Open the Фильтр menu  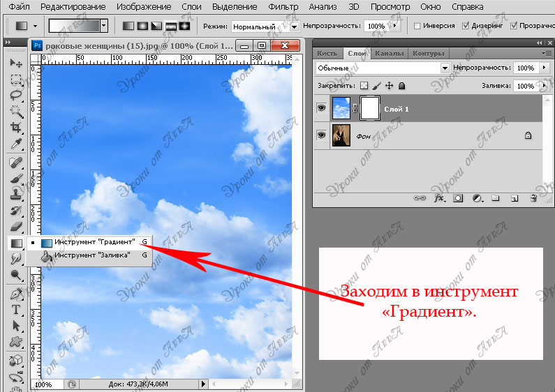pyautogui.click(x=283, y=7)
